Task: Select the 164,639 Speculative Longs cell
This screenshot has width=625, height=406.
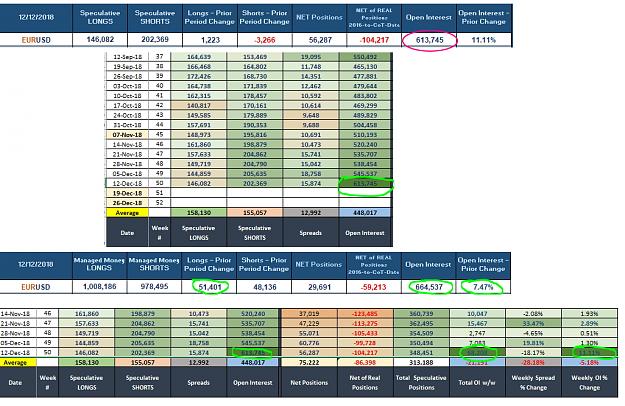Action: point(199,57)
